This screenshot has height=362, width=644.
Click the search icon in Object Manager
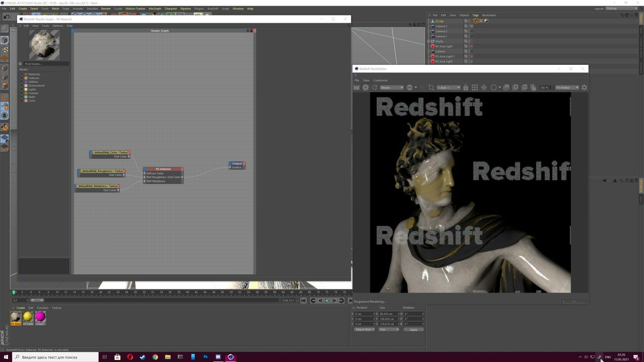coord(622,15)
